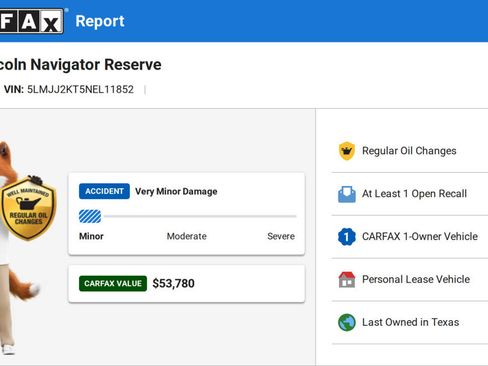This screenshot has height=366, width=488.
Task: Open the At Least 1 Open Recall row
Action: point(410,194)
